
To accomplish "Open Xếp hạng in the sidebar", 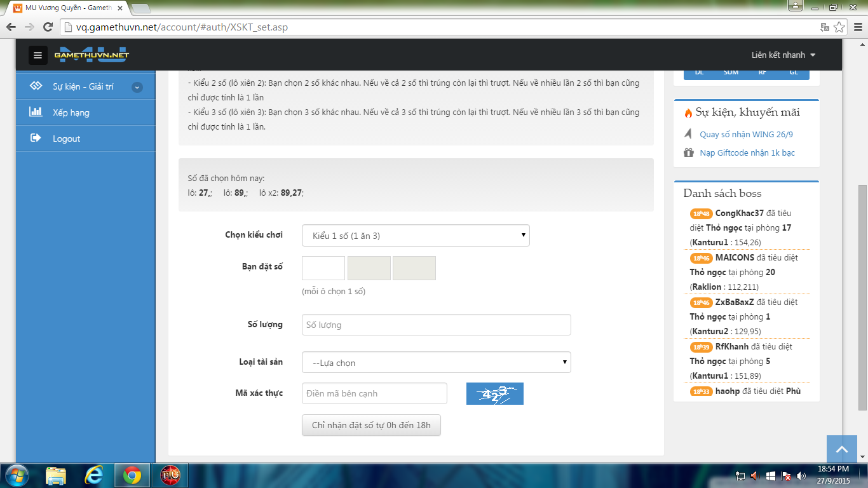I will coord(71,112).
